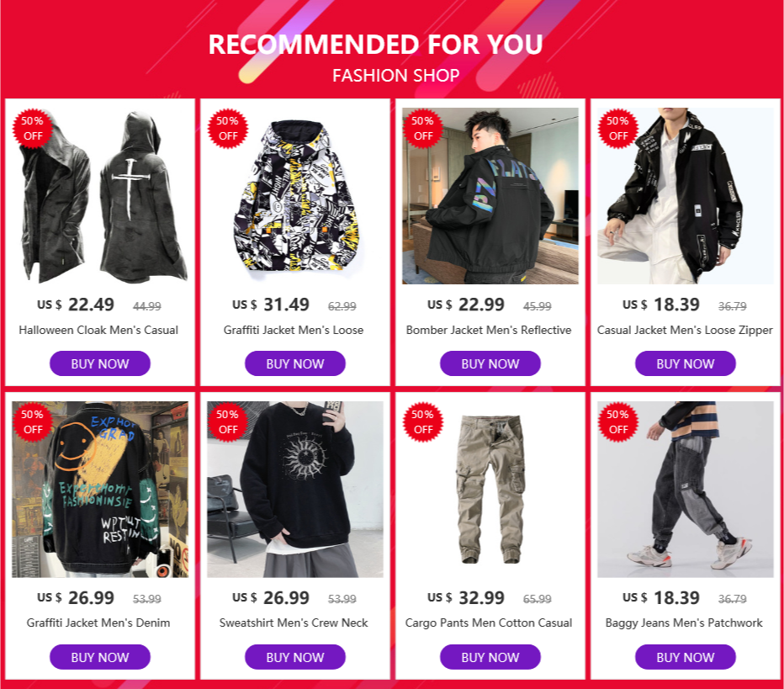Open the Casual Jacket Loose Zipper image

pos(685,196)
